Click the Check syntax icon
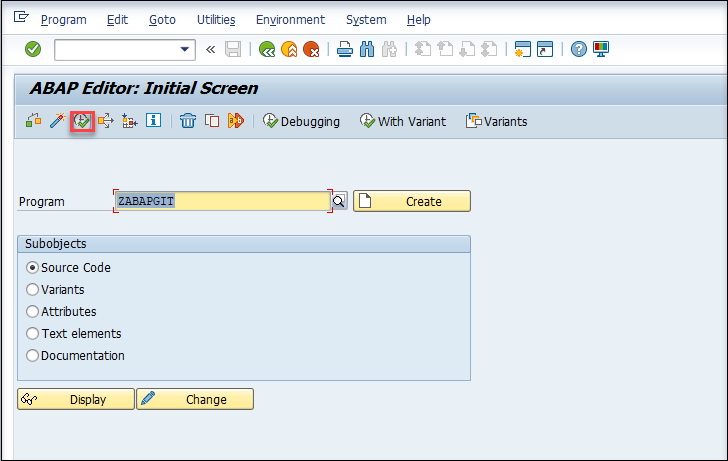 coord(33,121)
